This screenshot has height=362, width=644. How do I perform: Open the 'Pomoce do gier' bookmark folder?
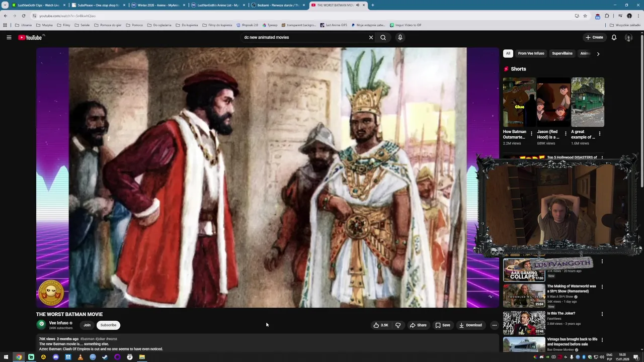click(108, 25)
